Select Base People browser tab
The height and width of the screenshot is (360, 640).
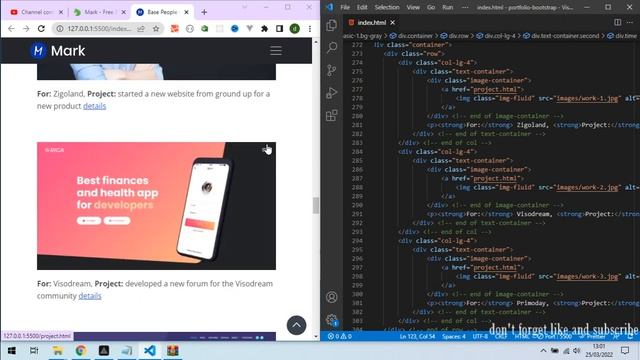[x=161, y=12]
